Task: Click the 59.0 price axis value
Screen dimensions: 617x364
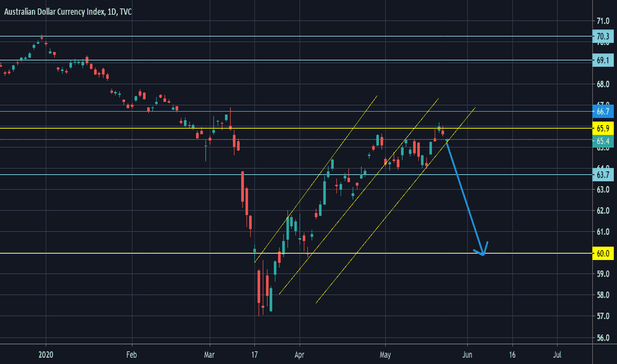Action: 603,274
